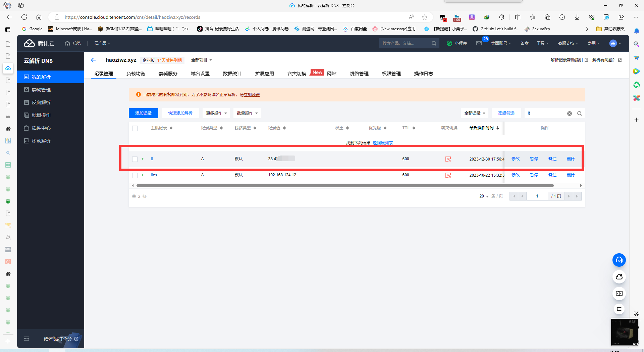Click 修改 on the ltcs record

click(516, 175)
